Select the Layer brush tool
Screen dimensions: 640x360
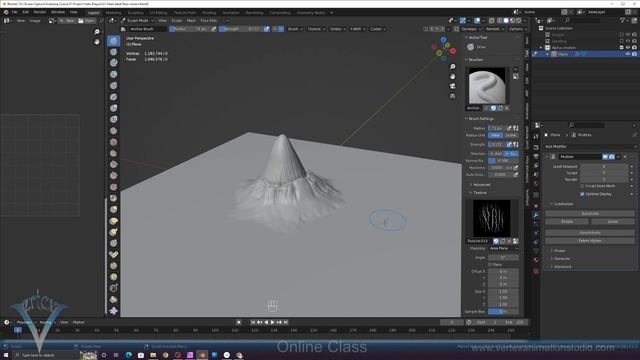pyautogui.click(x=113, y=97)
